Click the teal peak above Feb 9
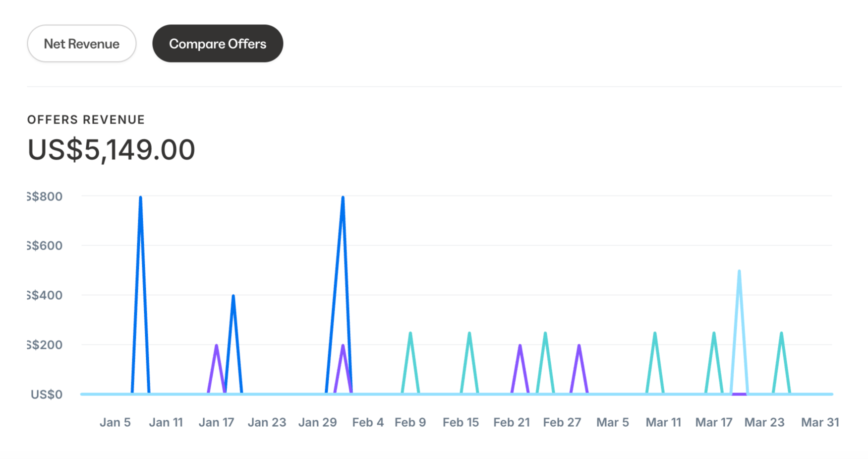The width and height of the screenshot is (868, 459). [410, 333]
